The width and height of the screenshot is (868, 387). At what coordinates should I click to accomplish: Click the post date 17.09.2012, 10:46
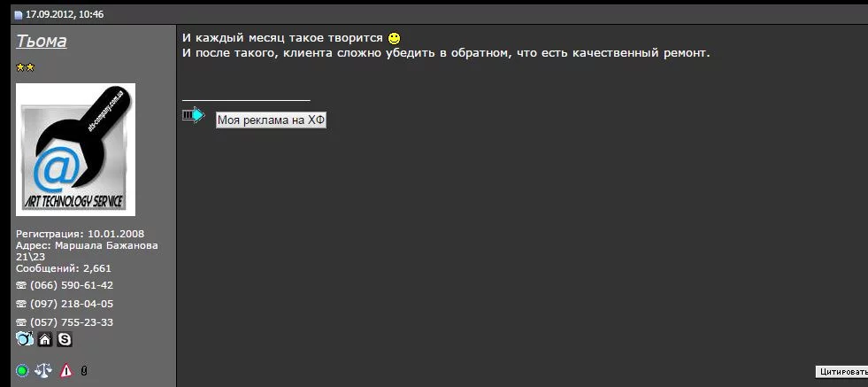tap(58, 15)
